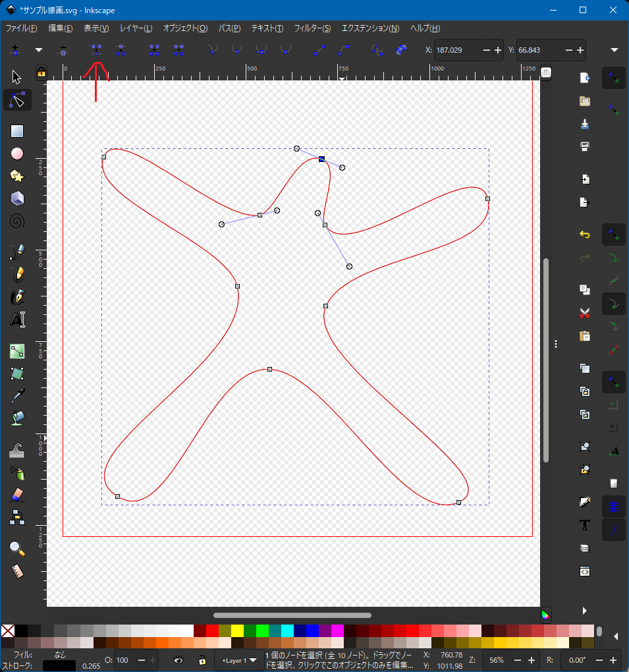Toggle the layer lock icon
The width and height of the screenshot is (629, 672).
pos(202,659)
